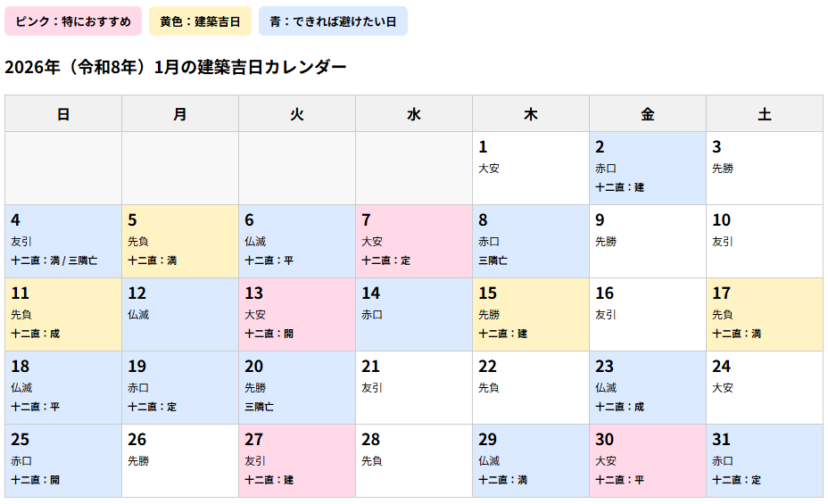Viewport: 828px width, 504px height.
Task: Click January 24 大安 Saturday cell
Action: (x=765, y=387)
